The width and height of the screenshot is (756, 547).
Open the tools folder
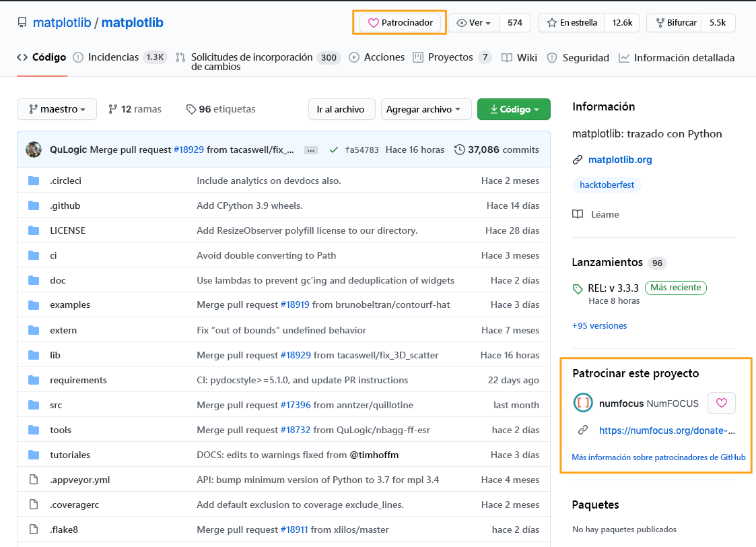click(61, 430)
